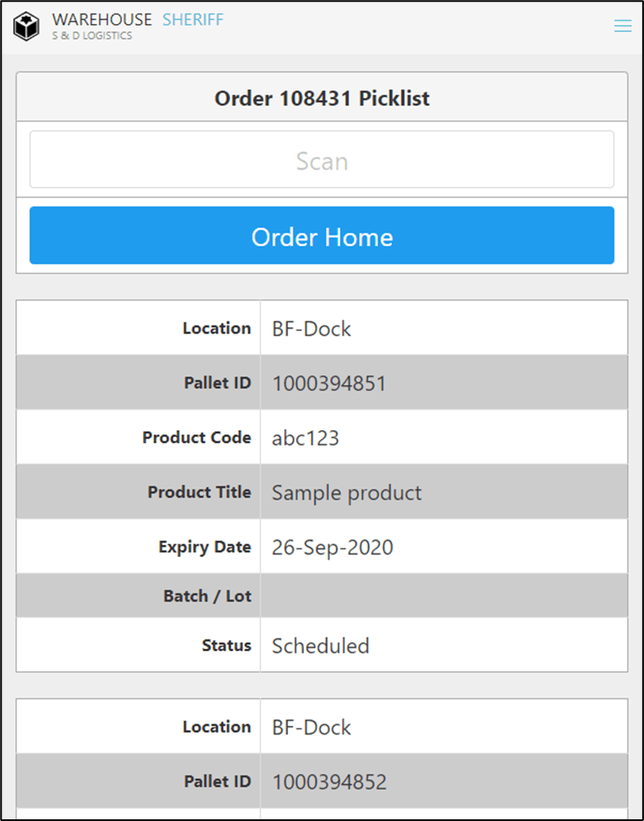Click the abc123 product code value
Image resolution: width=644 pixels, height=821 pixels.
(305, 438)
